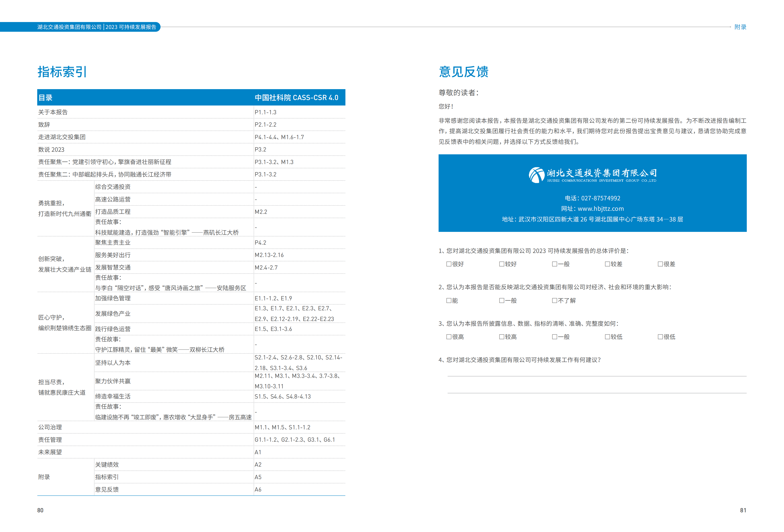Screen dimensions: 784x532
Task: Select the 发展绿色产业 entry
Action: [113, 314]
